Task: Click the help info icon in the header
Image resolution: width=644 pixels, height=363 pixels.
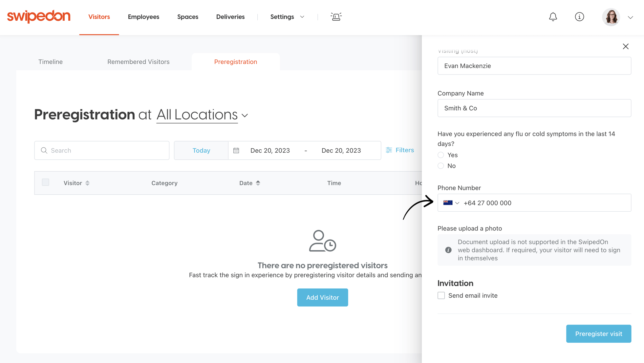Action: pos(580,17)
